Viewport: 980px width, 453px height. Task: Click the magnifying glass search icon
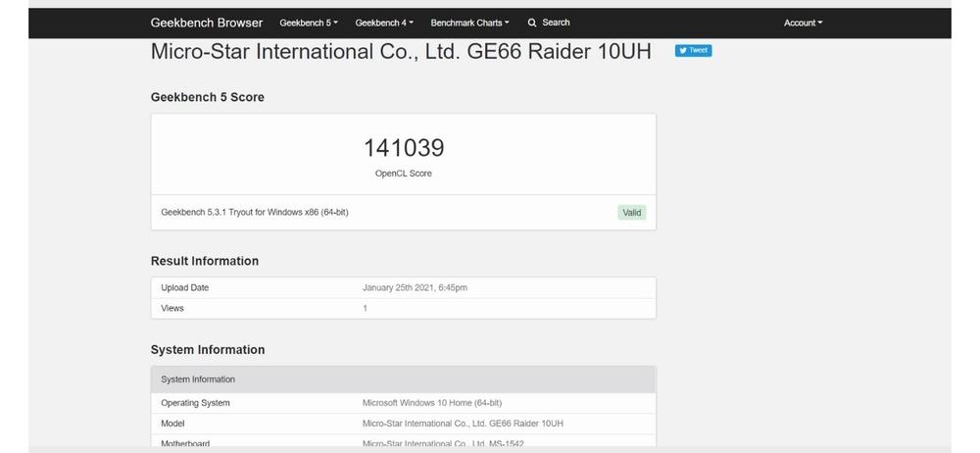click(x=532, y=23)
